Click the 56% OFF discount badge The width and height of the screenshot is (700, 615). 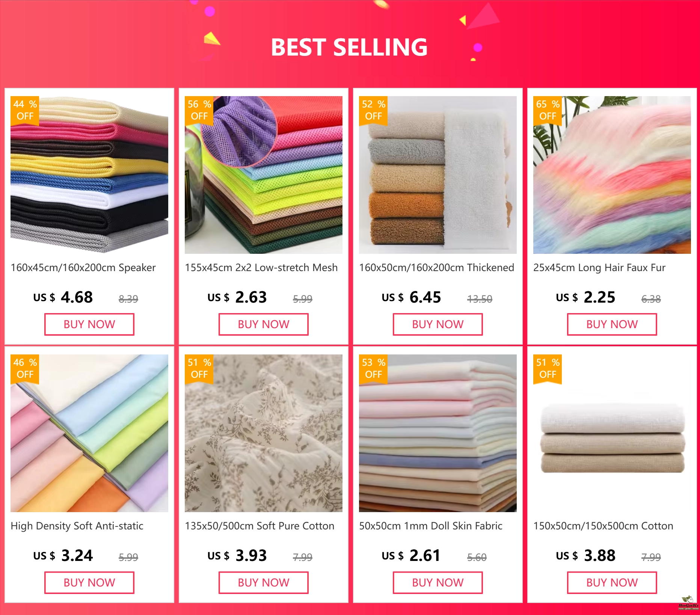pyautogui.click(x=199, y=110)
